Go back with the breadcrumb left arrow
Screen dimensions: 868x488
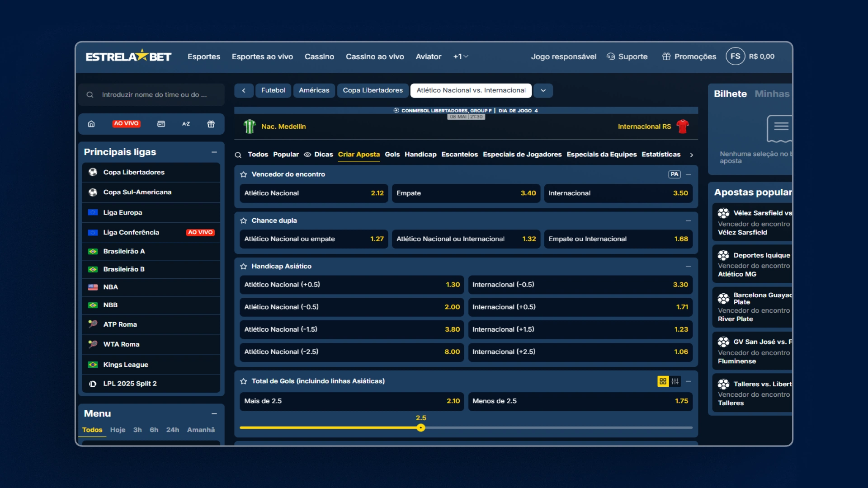click(244, 90)
